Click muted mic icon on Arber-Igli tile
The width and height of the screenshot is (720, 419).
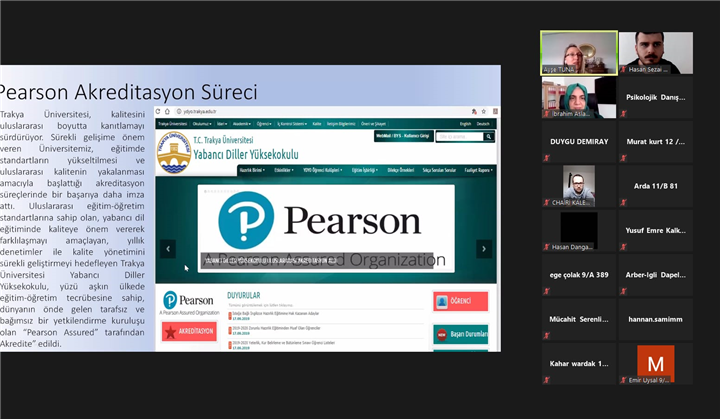coord(623,291)
